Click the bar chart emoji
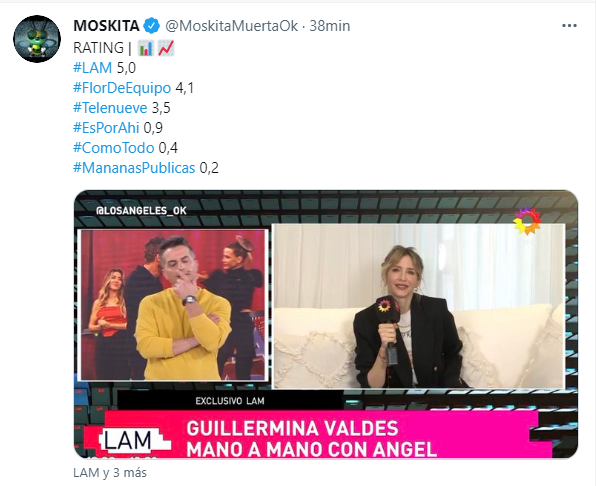Viewport: 597px width, 486px height. [x=146, y=48]
